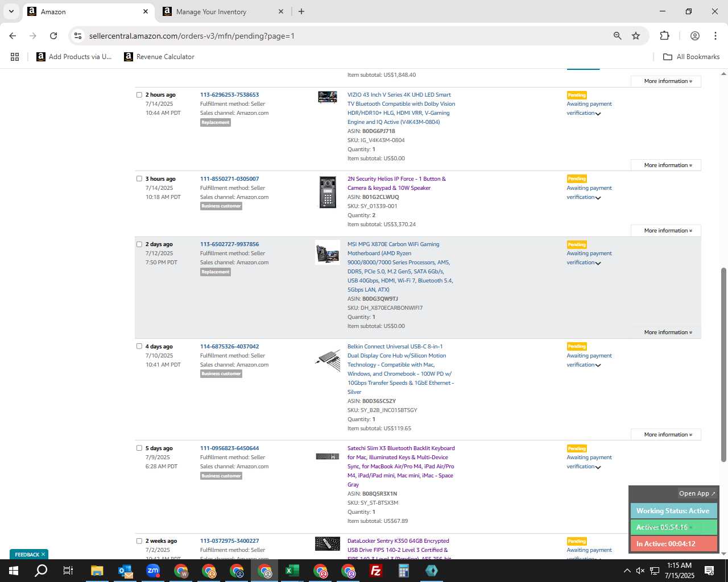Viewport: 728px width, 582px height.
Task: Open Outlook from taskbar
Action: click(x=125, y=571)
